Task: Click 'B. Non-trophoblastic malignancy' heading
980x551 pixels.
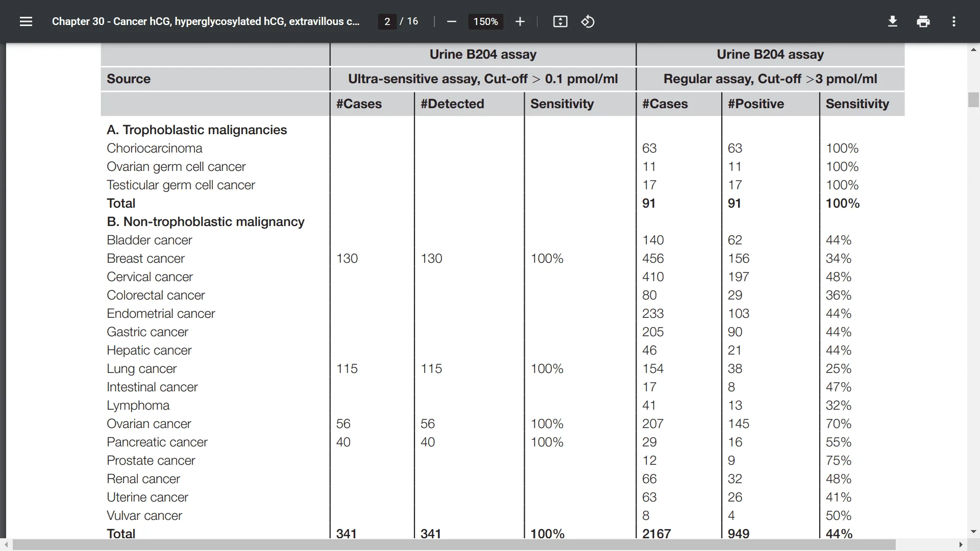Action: tap(205, 221)
